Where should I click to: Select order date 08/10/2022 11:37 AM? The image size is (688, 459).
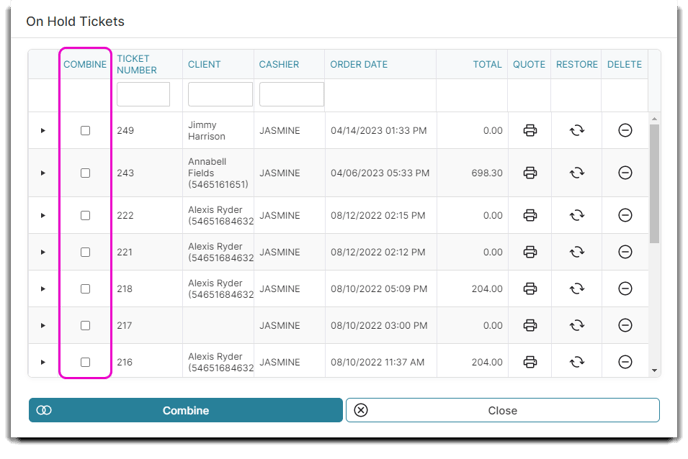(x=377, y=362)
